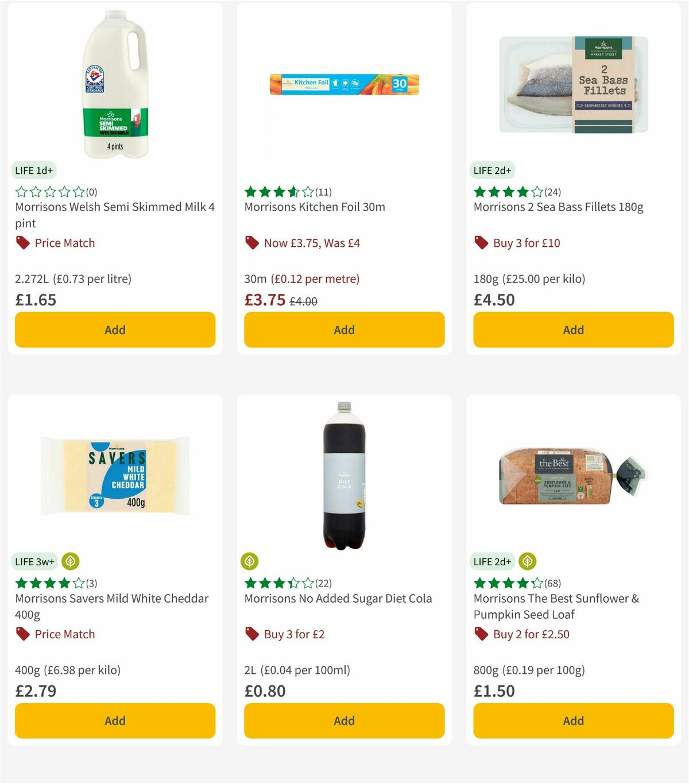
Task: Click the tag icon beside Buy 3 for £10
Action: click(481, 243)
